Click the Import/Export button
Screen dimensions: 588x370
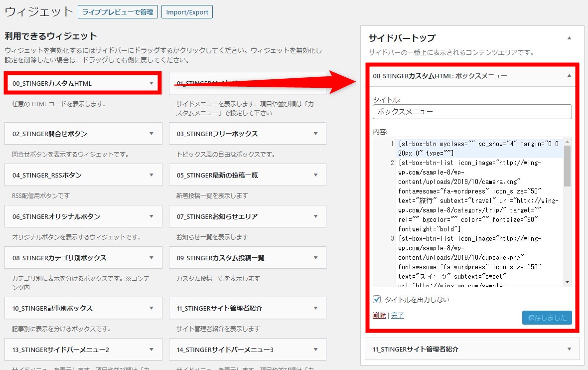187,12
